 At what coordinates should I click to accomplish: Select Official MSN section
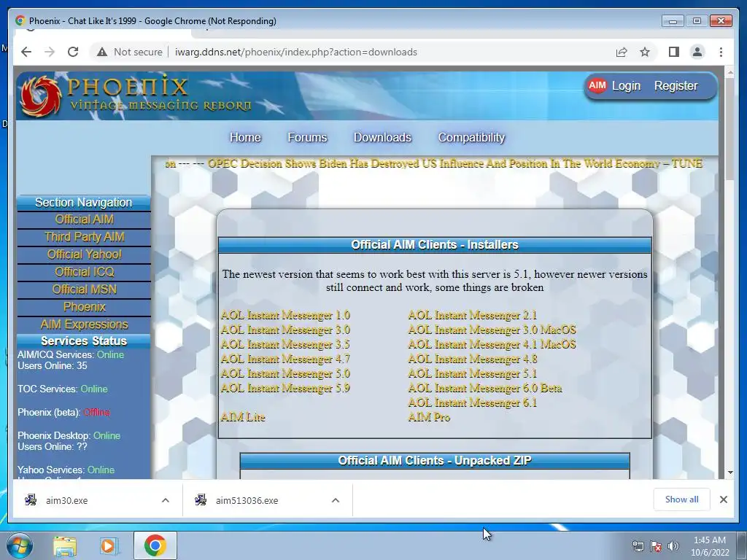pos(85,289)
